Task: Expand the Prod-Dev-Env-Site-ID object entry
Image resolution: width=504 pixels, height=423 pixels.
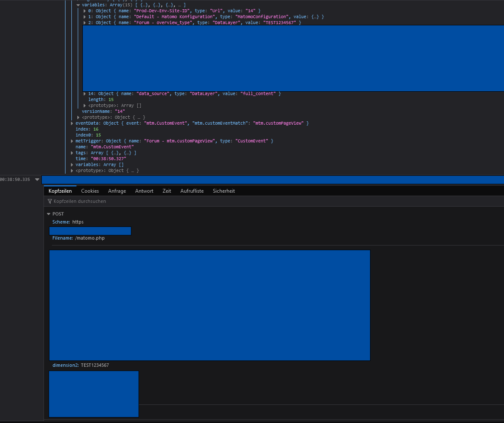Action: (x=84, y=11)
